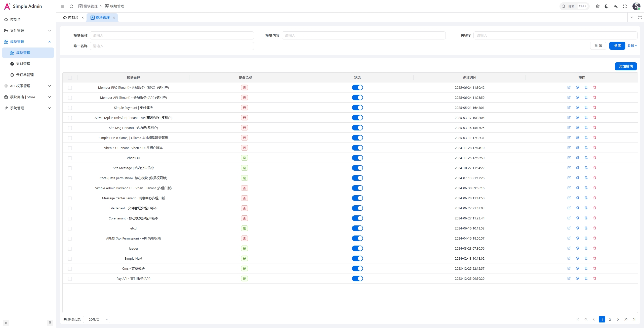
Task: Open 控制台 in the sidebar
Action: (x=28, y=20)
